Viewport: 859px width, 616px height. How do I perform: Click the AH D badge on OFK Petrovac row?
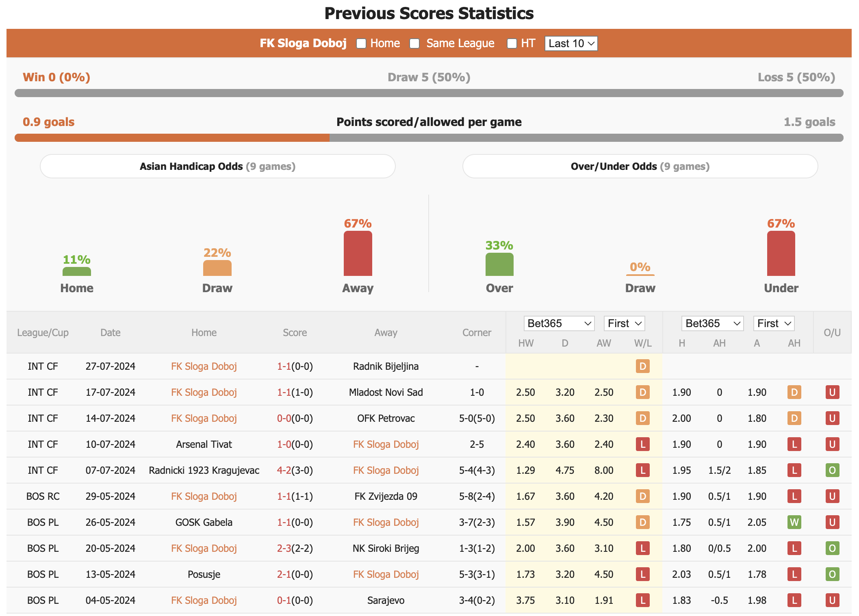click(x=794, y=418)
